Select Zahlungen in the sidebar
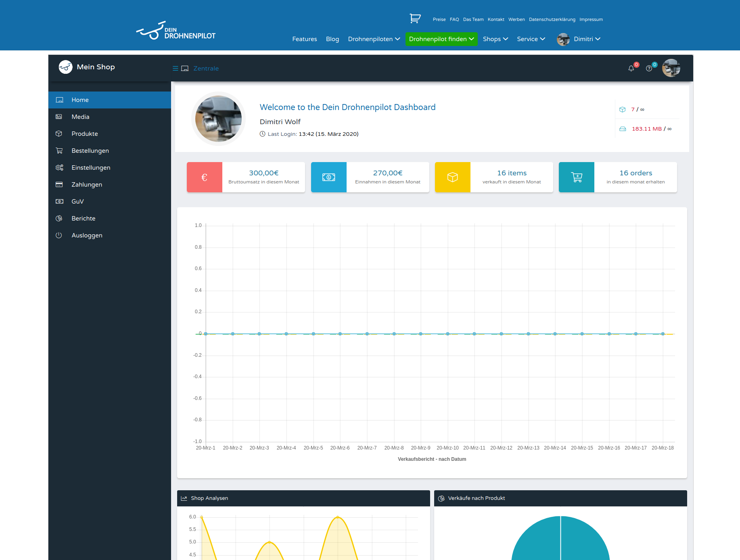Screen dimensions: 740x560 pos(110,185)
